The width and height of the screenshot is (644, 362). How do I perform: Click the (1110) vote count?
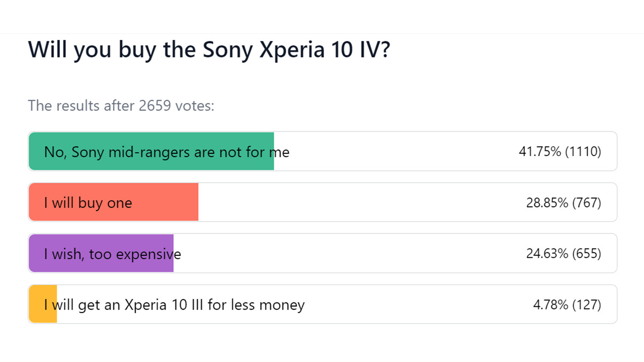[x=583, y=151]
